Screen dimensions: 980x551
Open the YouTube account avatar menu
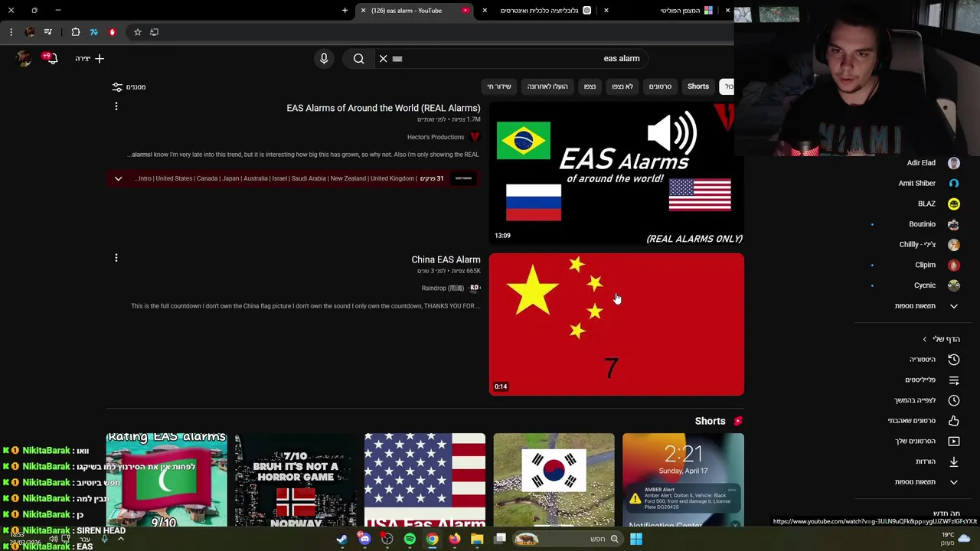coord(24,58)
